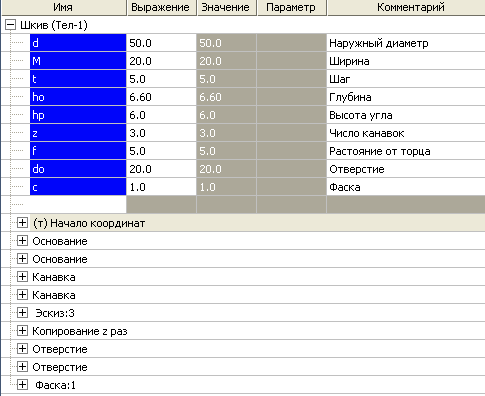This screenshot has height=396, width=485.
Task: Click the comment Растояние от торца
Action: [379, 151]
